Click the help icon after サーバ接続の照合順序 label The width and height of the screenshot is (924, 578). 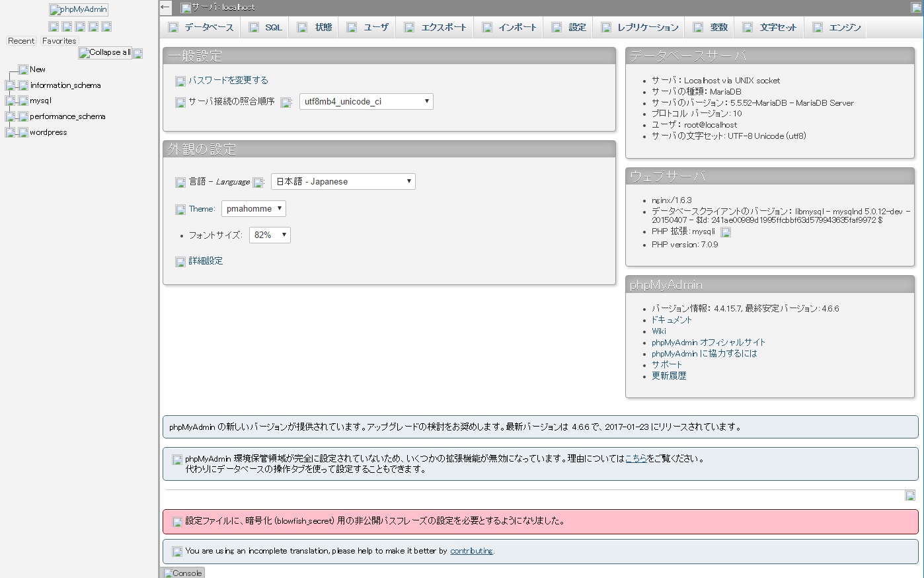coord(286,103)
